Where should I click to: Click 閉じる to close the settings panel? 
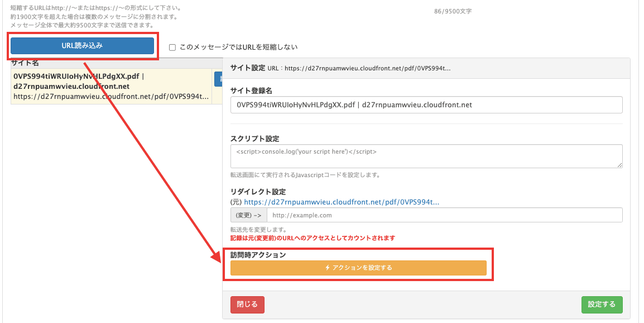tap(247, 305)
